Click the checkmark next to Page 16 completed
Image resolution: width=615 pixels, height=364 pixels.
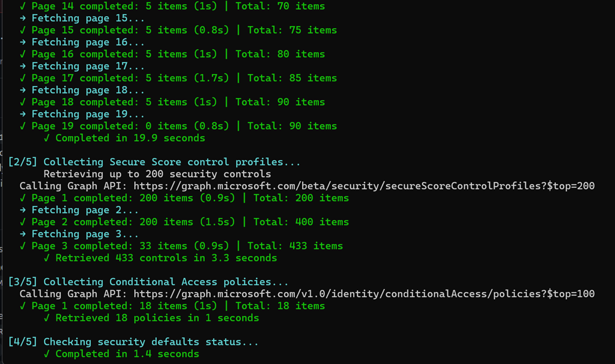click(22, 54)
